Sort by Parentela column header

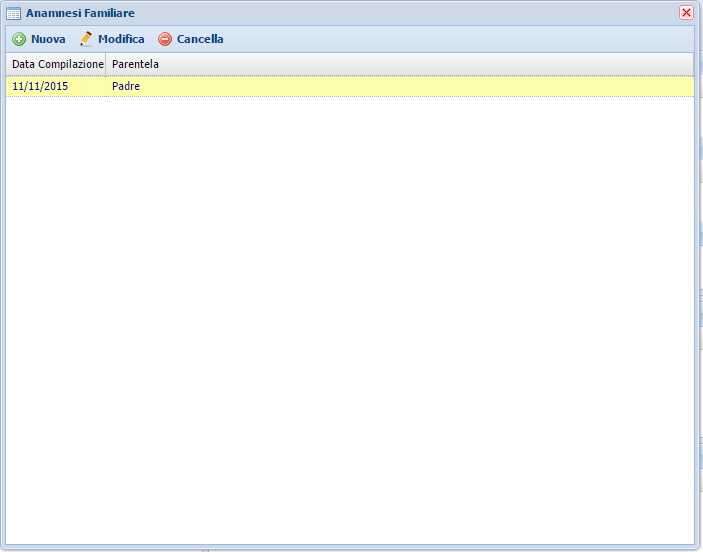399,64
